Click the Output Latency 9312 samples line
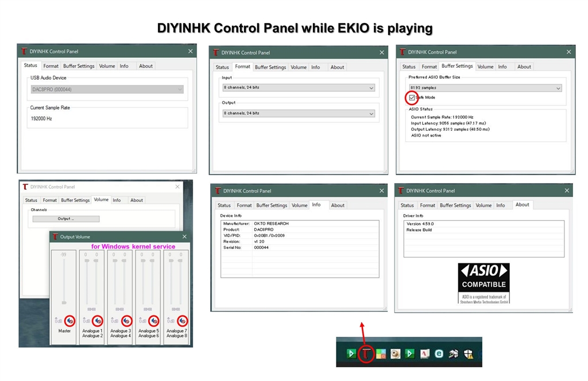The image size is (588, 381). (x=450, y=129)
